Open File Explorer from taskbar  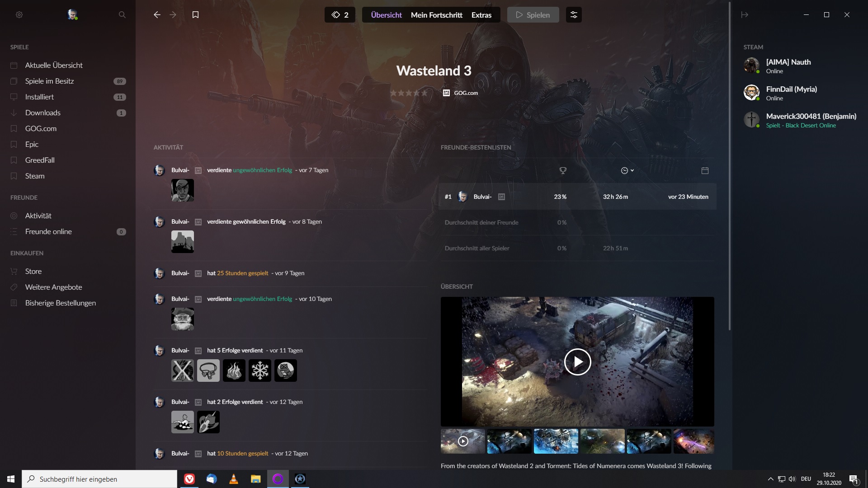tap(256, 479)
